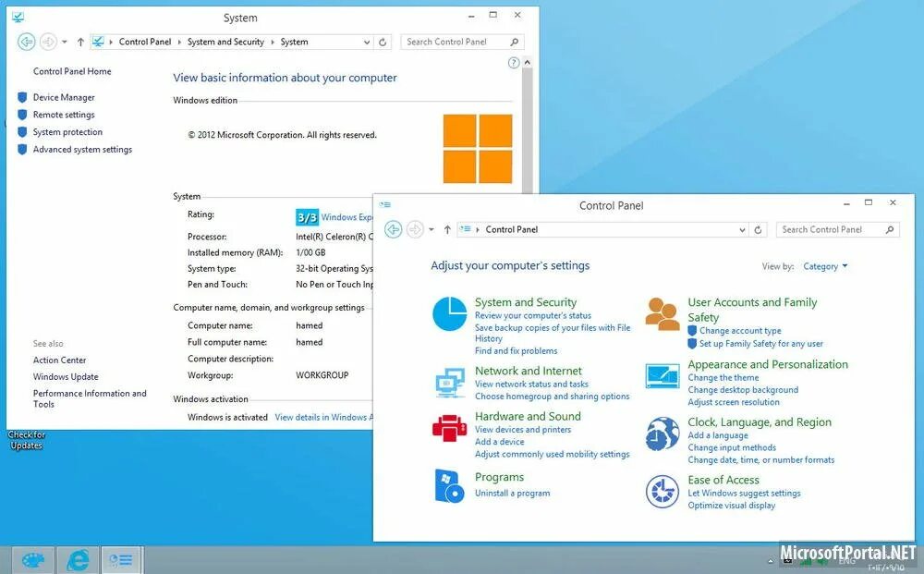Click search magnifier in Control Panel window
Image resolution: width=924 pixels, height=574 pixels.
point(889,229)
